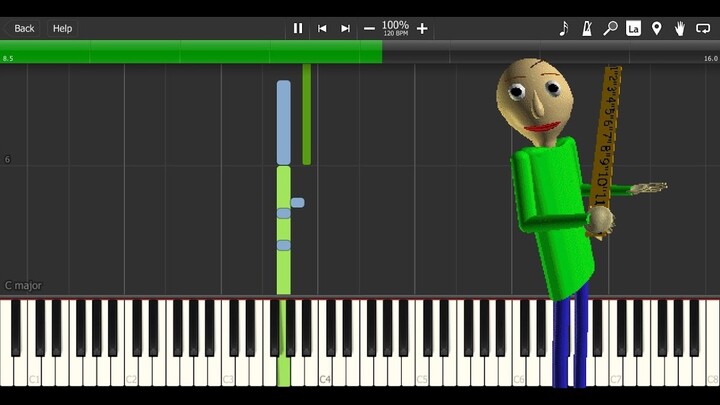Screen dimensions: 720x405
Task: Click the measure 6 marker label
Action: (x=7, y=159)
